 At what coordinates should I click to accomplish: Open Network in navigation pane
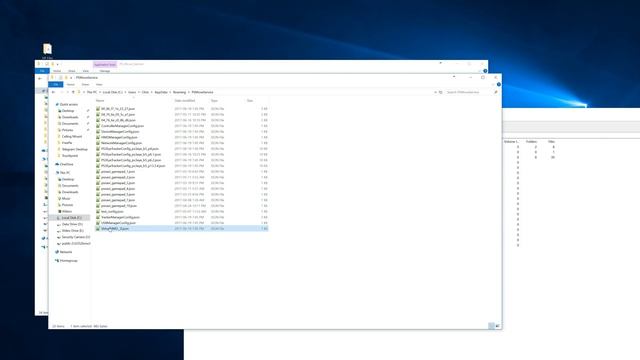65,252
